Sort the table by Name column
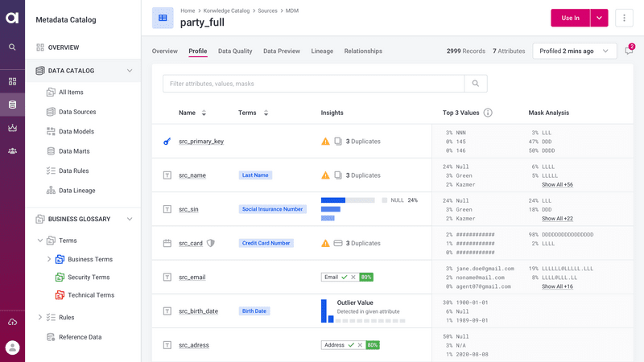 pyautogui.click(x=204, y=113)
